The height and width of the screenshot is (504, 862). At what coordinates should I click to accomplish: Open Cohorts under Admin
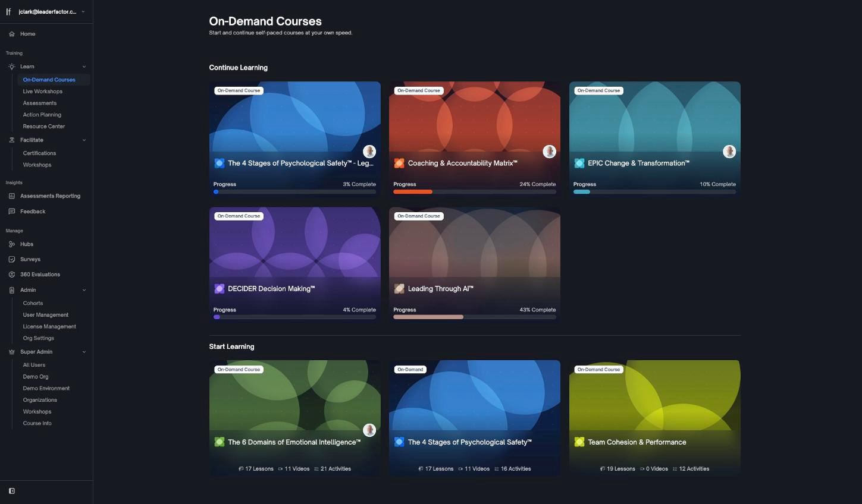tap(33, 303)
